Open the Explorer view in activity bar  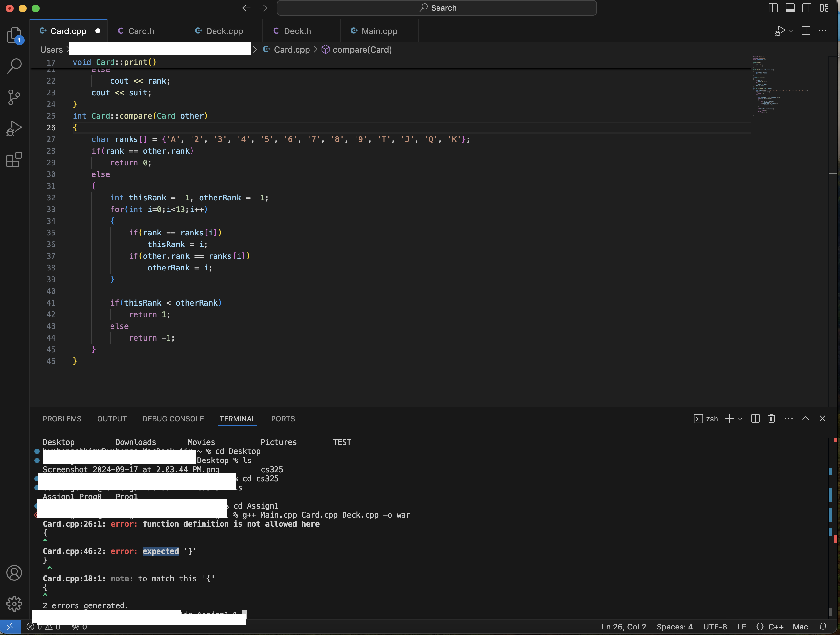point(15,35)
